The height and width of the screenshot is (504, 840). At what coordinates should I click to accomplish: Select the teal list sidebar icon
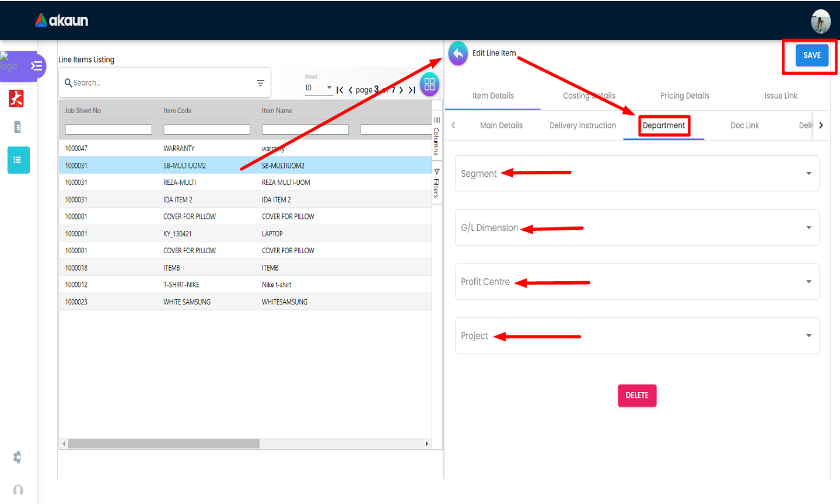pos(18,160)
